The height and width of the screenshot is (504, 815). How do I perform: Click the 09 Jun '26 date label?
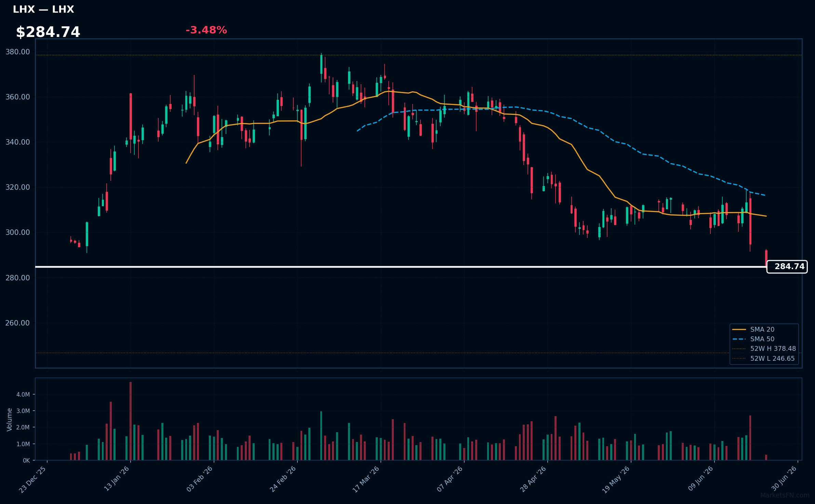coord(700,478)
